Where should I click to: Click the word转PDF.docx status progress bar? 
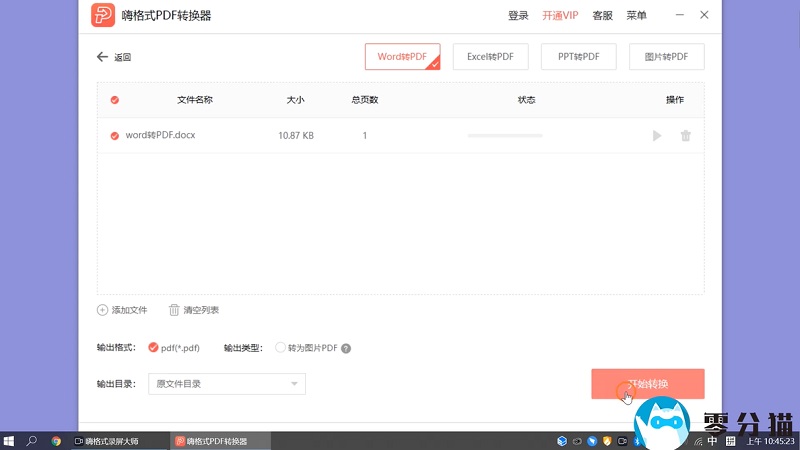pos(505,136)
